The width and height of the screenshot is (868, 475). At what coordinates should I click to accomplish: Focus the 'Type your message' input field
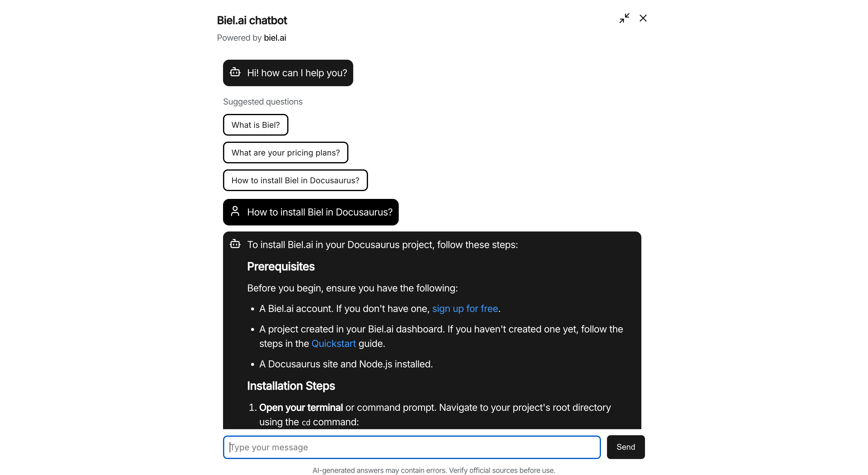tap(411, 447)
